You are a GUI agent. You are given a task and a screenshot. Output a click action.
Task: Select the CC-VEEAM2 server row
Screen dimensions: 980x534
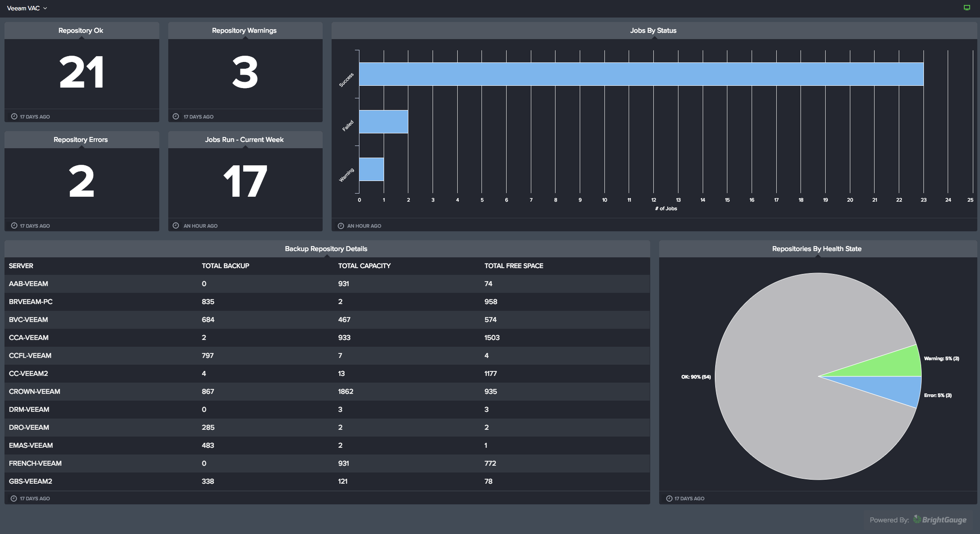(327, 374)
